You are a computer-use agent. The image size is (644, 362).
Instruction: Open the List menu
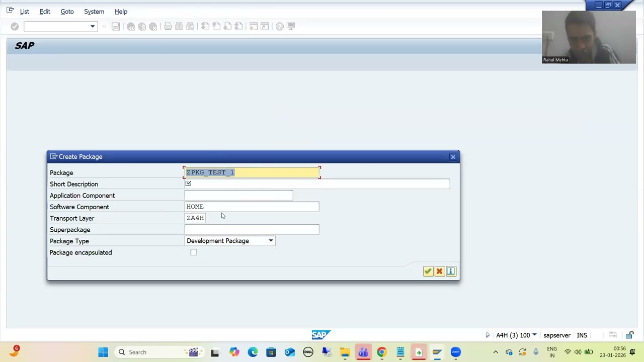25,12
